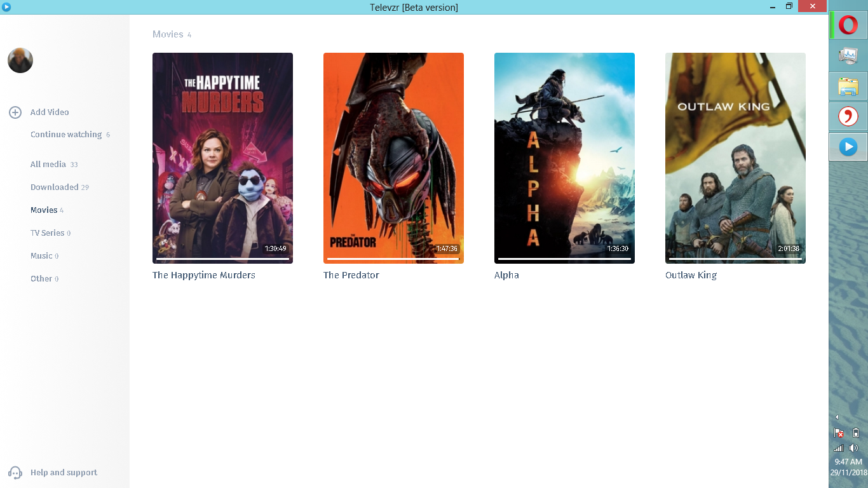Click the 1:30:49 duration label
The width and height of the screenshot is (868, 488).
276,249
